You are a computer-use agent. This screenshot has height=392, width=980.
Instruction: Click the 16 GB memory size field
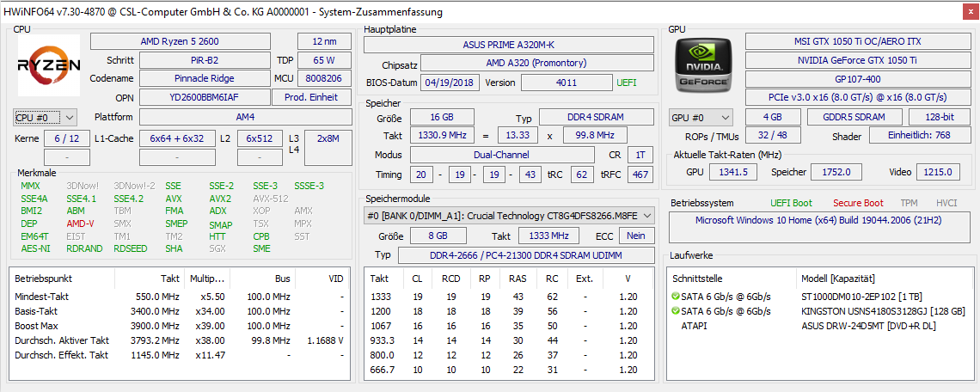coord(442,117)
